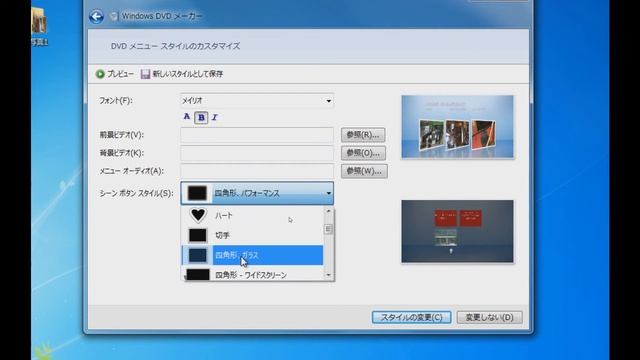The width and height of the screenshot is (640, 360).
Task: Toggle italic I formatting
Action: click(215, 118)
